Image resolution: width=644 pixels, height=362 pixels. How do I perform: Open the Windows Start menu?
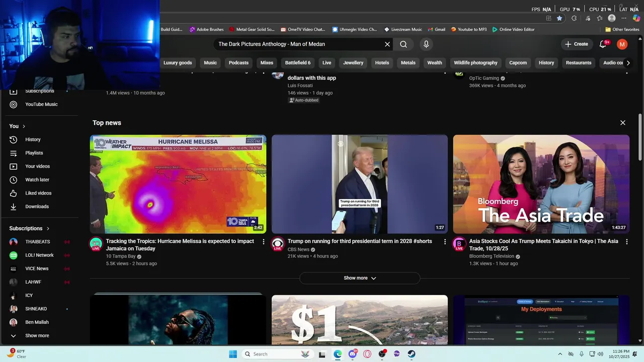click(233, 354)
